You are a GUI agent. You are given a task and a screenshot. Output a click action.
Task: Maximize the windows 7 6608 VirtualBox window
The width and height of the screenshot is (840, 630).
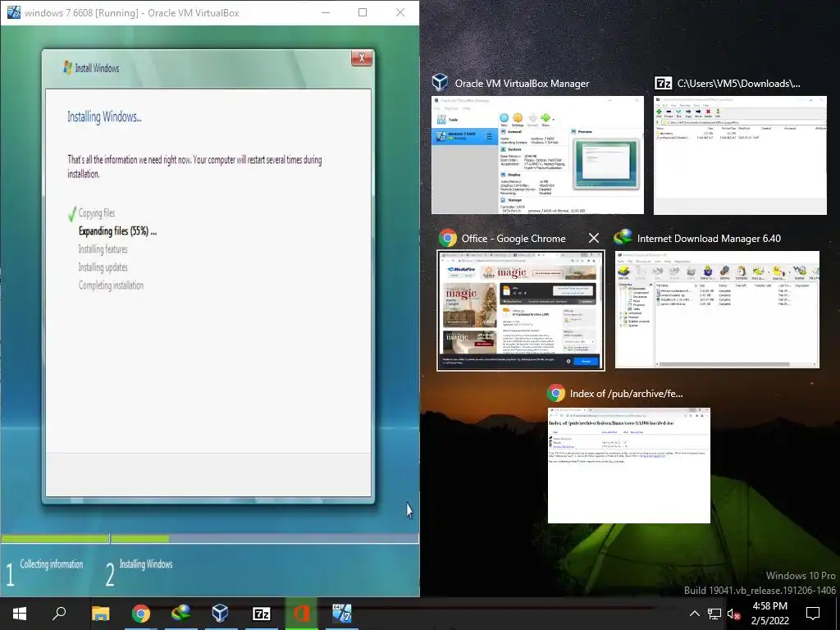[363, 12]
